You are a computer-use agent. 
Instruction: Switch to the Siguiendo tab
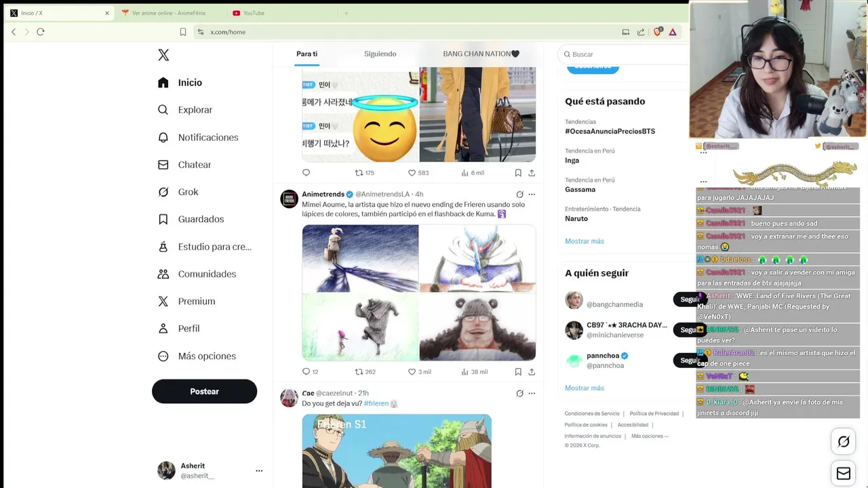(380, 54)
